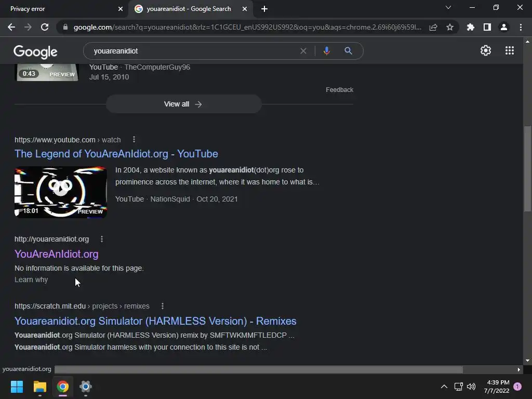Click the http://youareanidiot.org URL text

click(x=51, y=239)
